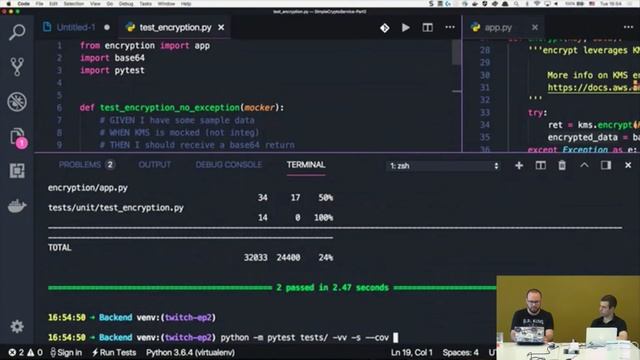Move the panel position with the layout icon
The width and height of the screenshot is (640, 360).
pyautogui.click(x=606, y=165)
